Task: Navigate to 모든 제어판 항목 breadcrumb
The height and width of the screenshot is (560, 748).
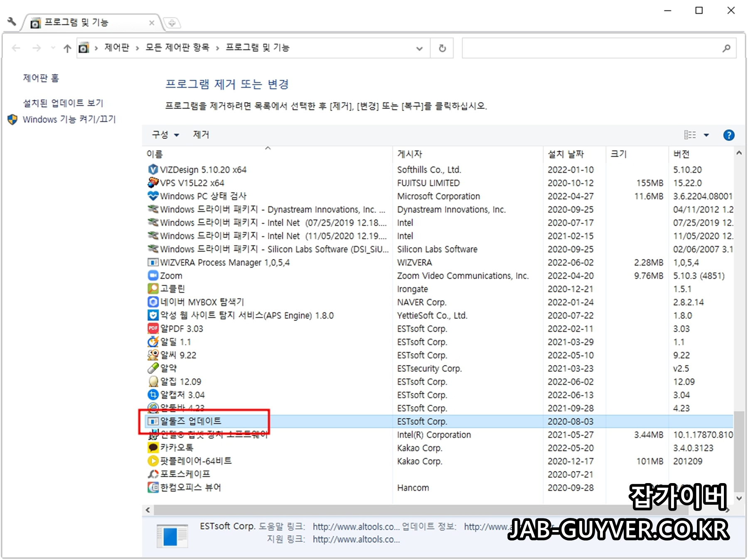Action: pos(177,47)
